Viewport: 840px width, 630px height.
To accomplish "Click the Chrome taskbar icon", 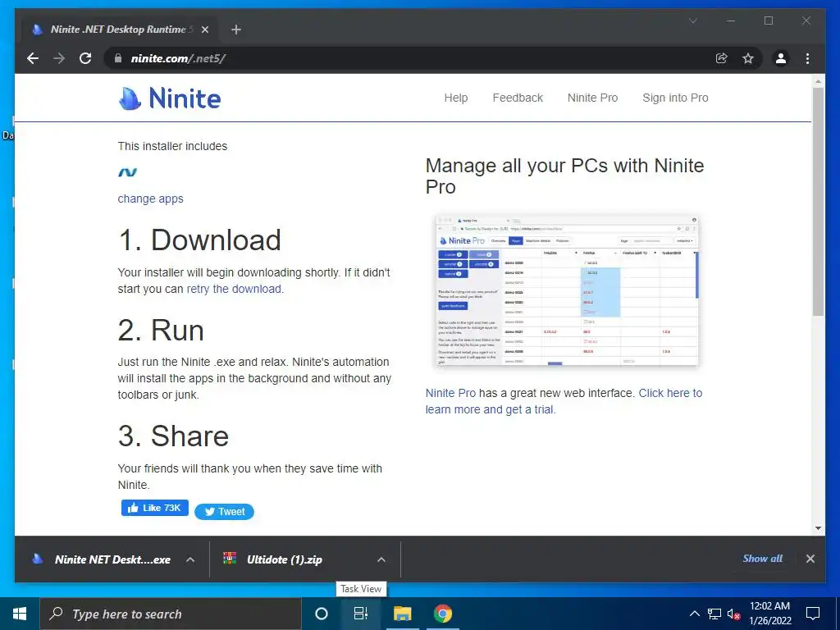I will click(442, 614).
